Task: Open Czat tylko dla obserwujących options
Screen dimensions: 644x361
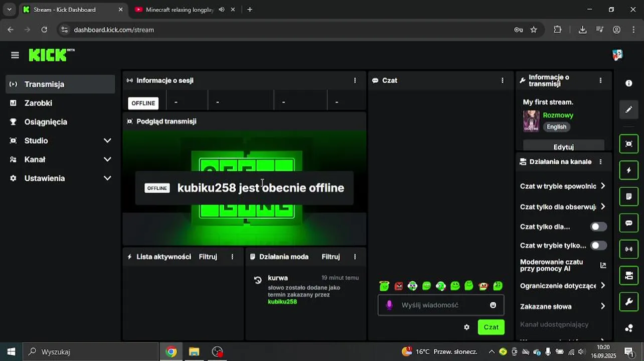Action: point(563,207)
